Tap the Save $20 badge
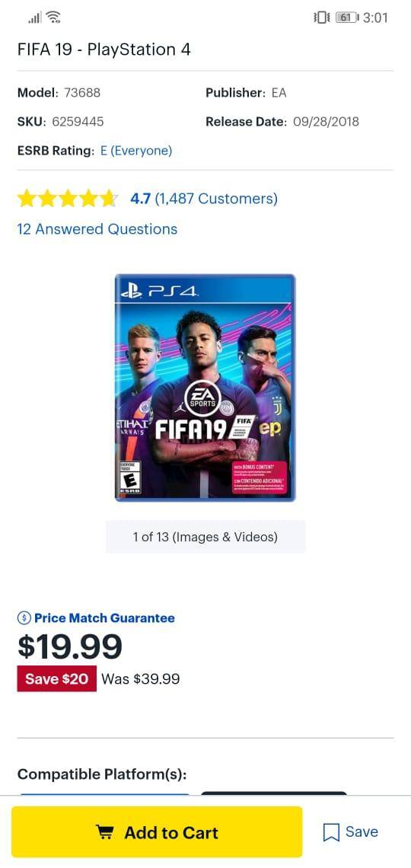This screenshot has width=411, height=868. pyautogui.click(x=56, y=678)
